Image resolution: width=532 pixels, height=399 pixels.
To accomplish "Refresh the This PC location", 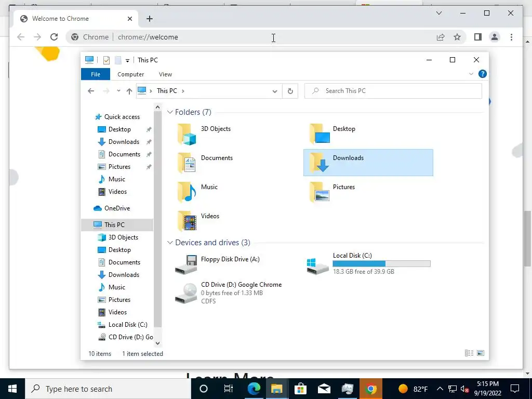I will (x=290, y=91).
